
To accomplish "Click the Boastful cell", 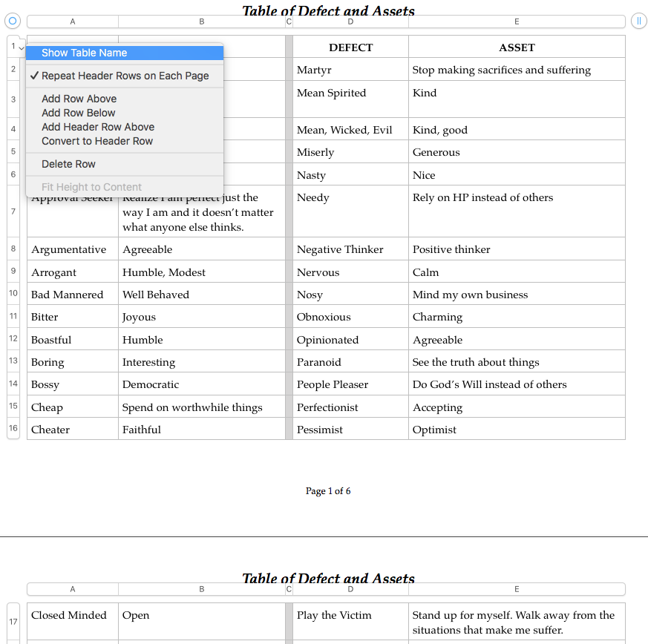I will tap(73, 339).
